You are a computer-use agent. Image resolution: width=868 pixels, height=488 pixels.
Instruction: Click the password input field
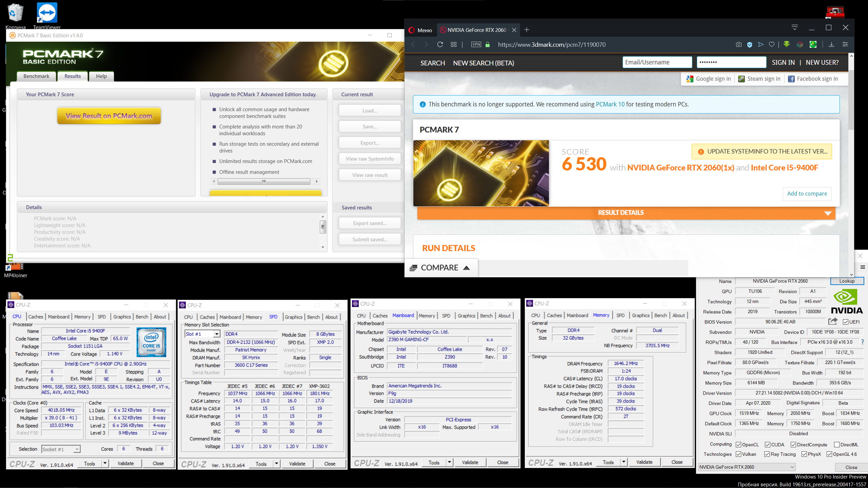pos(731,62)
